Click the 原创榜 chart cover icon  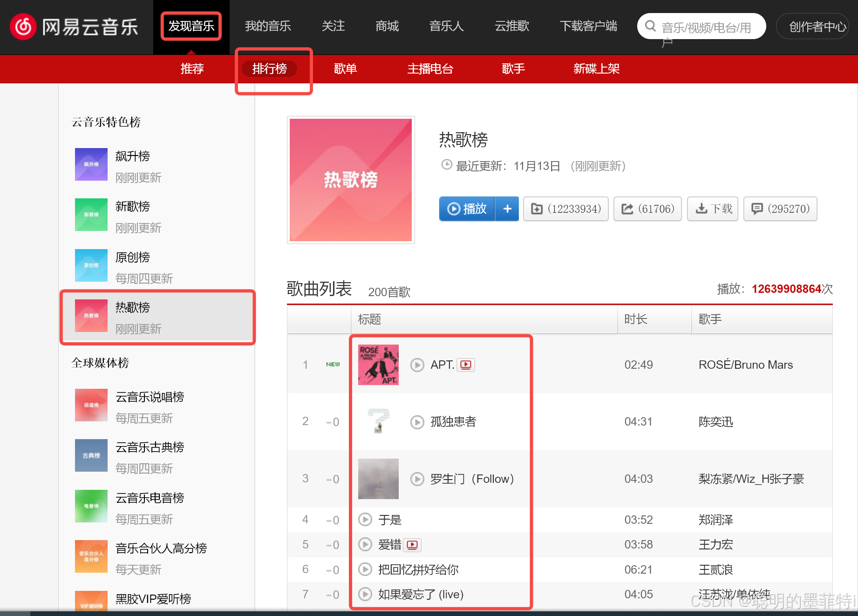(91, 265)
